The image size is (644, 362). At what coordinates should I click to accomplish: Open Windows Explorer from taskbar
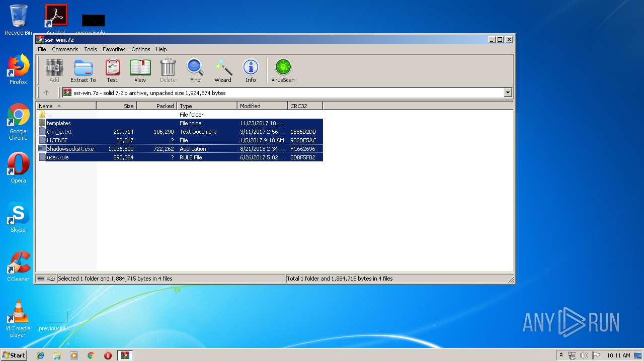(57, 355)
